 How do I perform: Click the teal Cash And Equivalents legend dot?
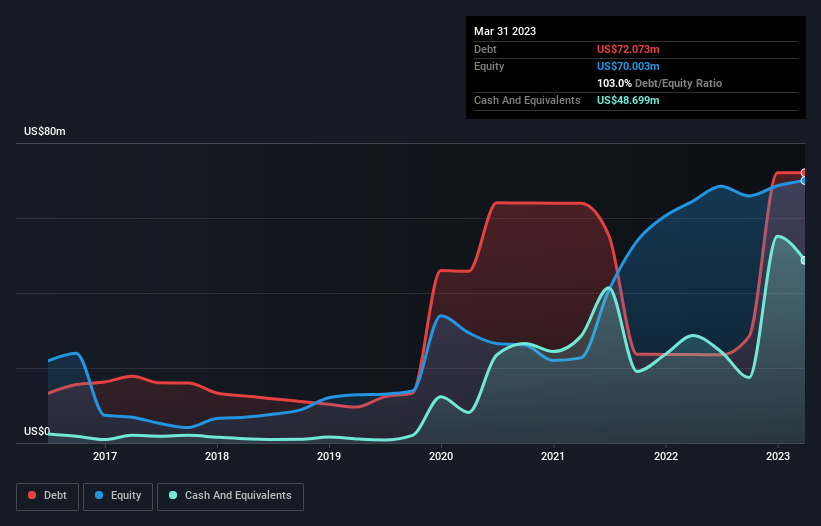click(x=173, y=495)
